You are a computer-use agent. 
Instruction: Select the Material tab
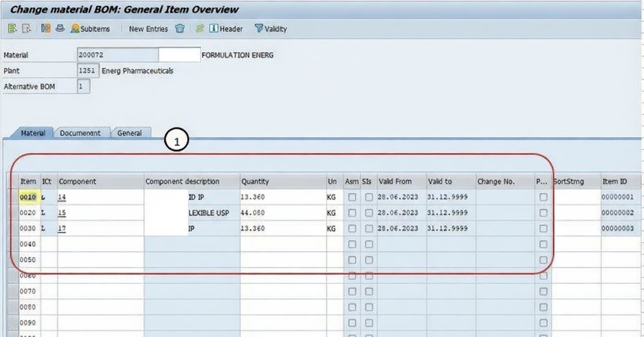tap(32, 133)
